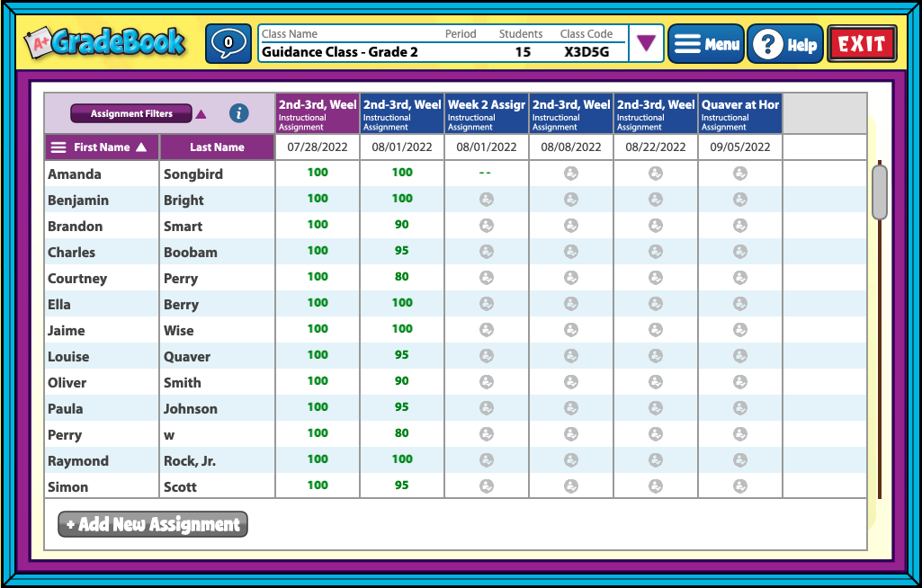
Task: Click Ella's 08/22/2022 assignment status icon
Action: (x=656, y=303)
